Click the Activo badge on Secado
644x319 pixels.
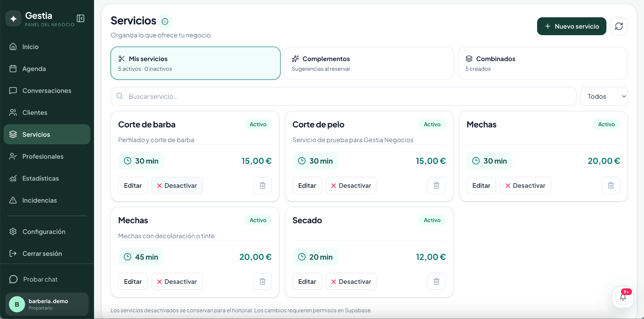point(432,220)
